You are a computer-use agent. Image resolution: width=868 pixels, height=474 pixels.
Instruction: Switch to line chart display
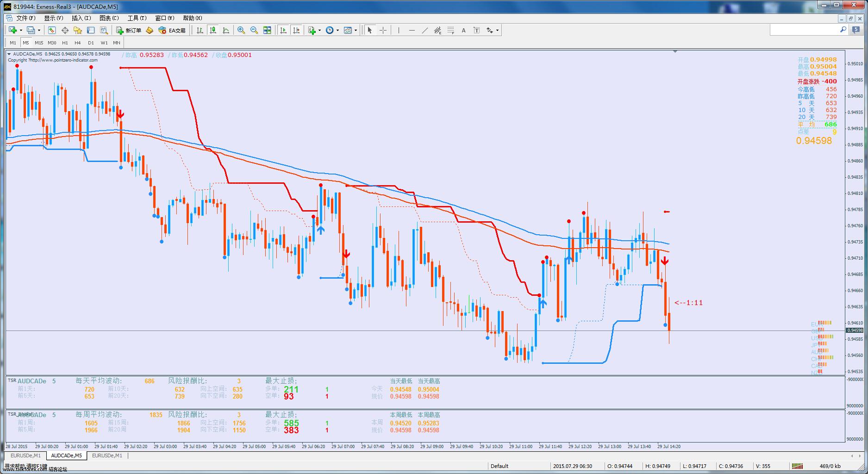click(226, 30)
